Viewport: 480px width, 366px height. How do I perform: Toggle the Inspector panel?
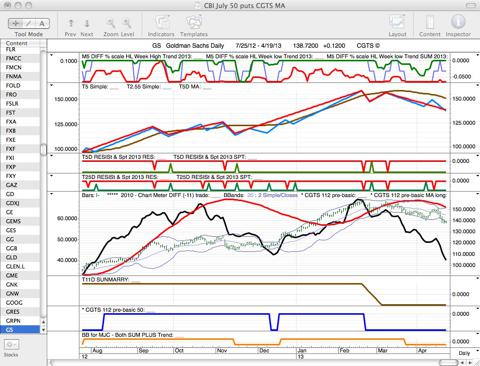tap(458, 22)
